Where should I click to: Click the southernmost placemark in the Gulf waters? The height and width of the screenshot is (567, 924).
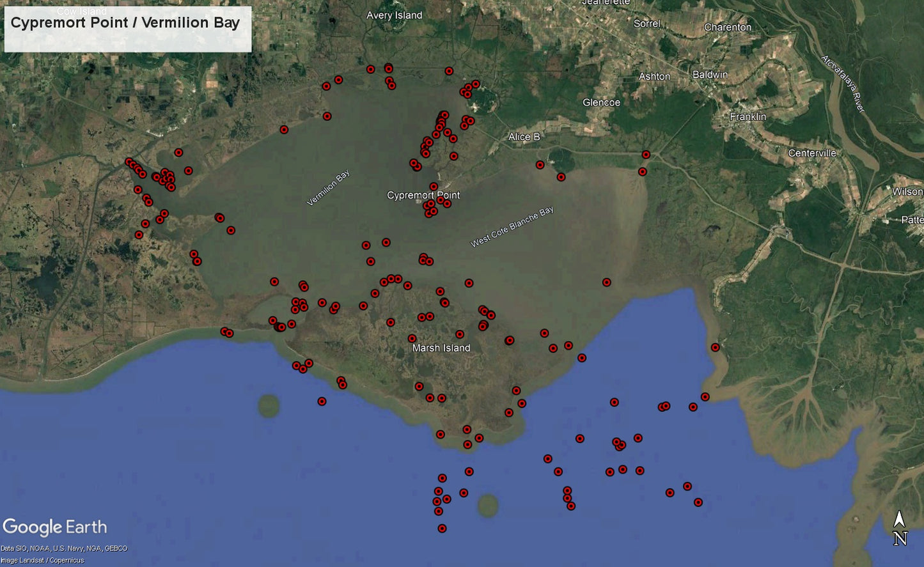[x=441, y=528]
